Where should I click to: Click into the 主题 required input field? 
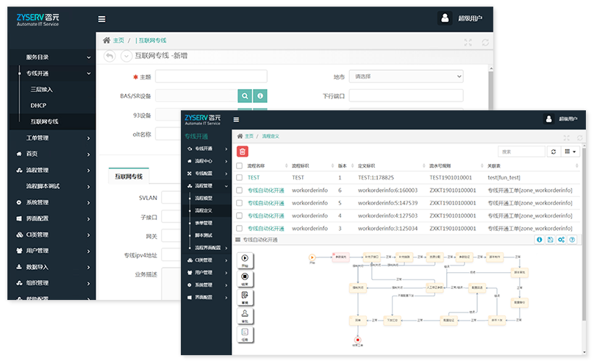pos(211,76)
